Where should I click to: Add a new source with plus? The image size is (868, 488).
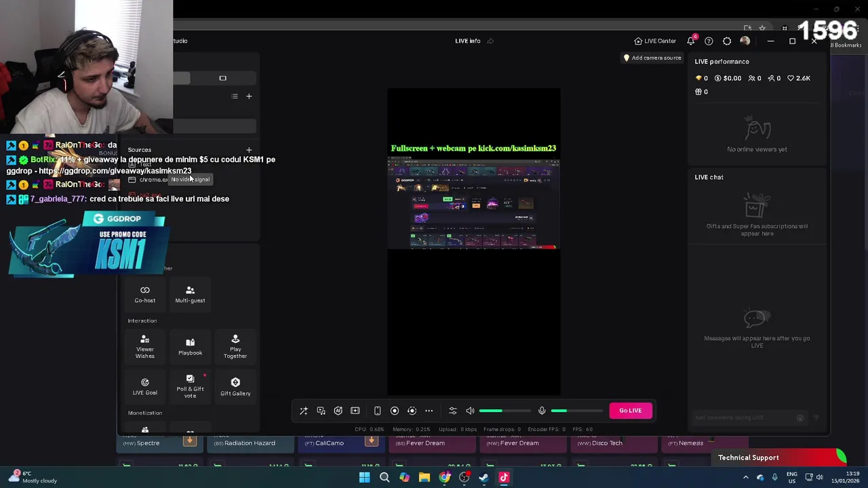coord(249,150)
